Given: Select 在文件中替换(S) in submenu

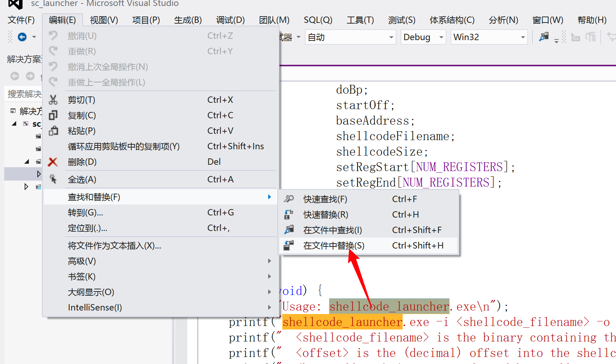Looking at the screenshot, I should (369, 246).
